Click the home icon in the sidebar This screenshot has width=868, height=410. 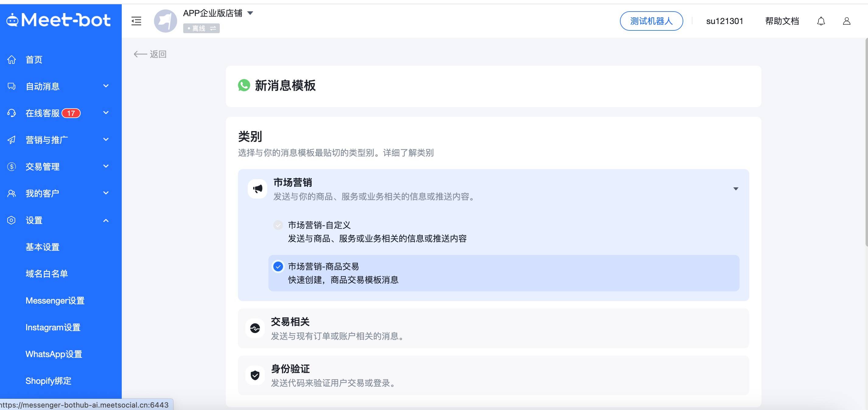point(12,60)
